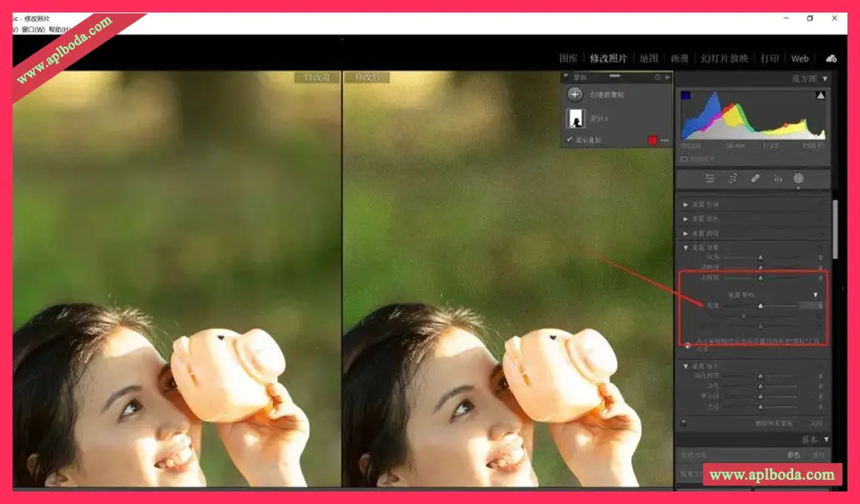Open the 幻灯片放映 Slideshow module
860x504 pixels.
coord(724,58)
